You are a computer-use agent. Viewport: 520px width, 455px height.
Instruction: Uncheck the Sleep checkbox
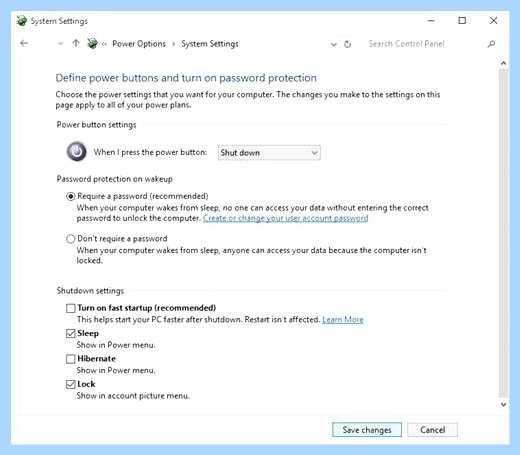[x=70, y=333]
